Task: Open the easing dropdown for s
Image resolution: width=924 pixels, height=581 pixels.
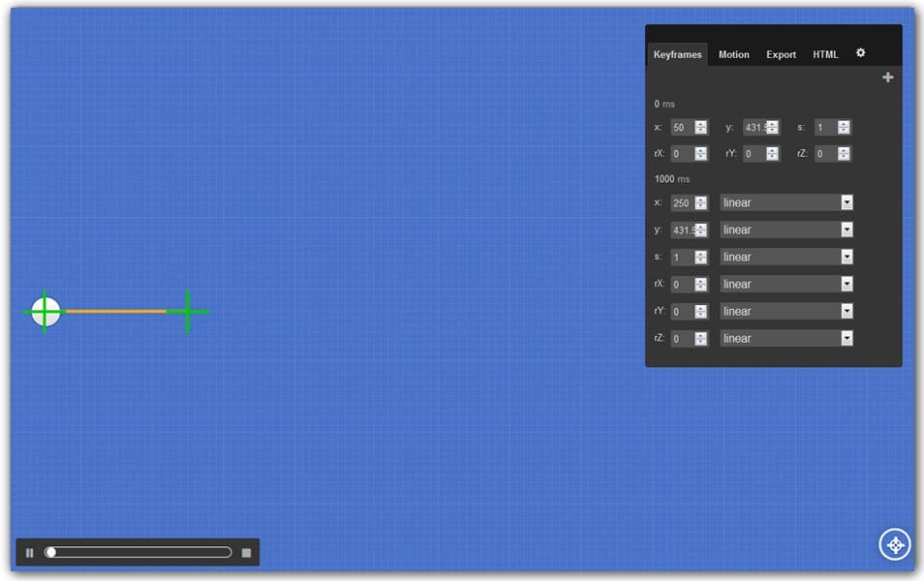Action: (x=847, y=257)
